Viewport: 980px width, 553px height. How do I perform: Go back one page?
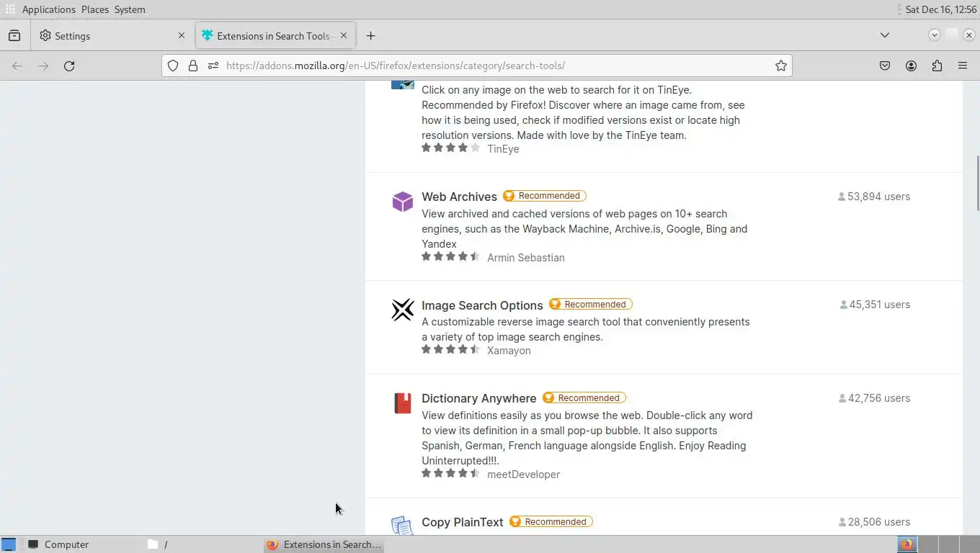17,66
